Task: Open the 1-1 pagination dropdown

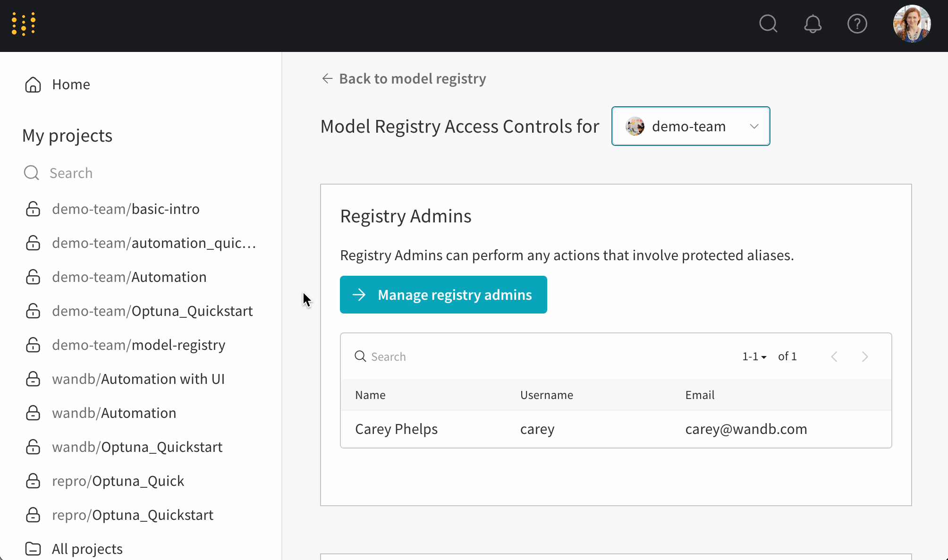Action: pyautogui.click(x=754, y=356)
